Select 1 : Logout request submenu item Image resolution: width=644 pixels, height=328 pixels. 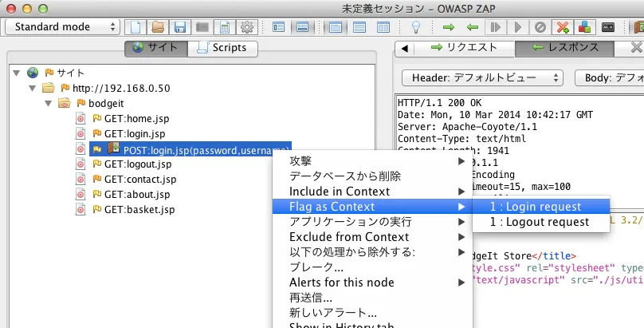coord(541,222)
